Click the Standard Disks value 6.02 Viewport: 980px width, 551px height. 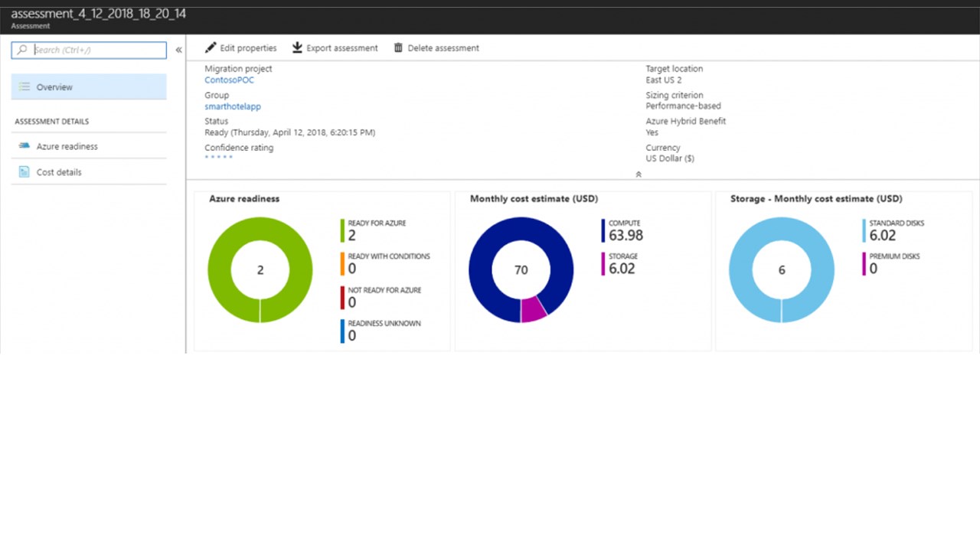coord(883,236)
